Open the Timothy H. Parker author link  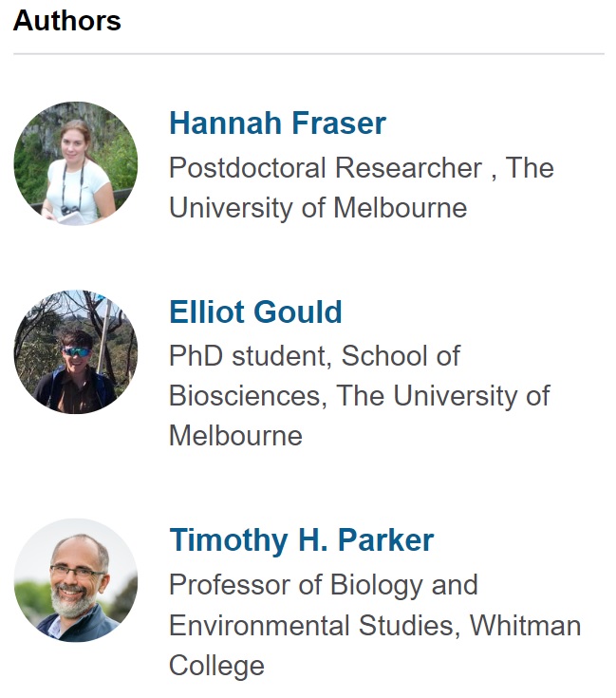coord(301,540)
